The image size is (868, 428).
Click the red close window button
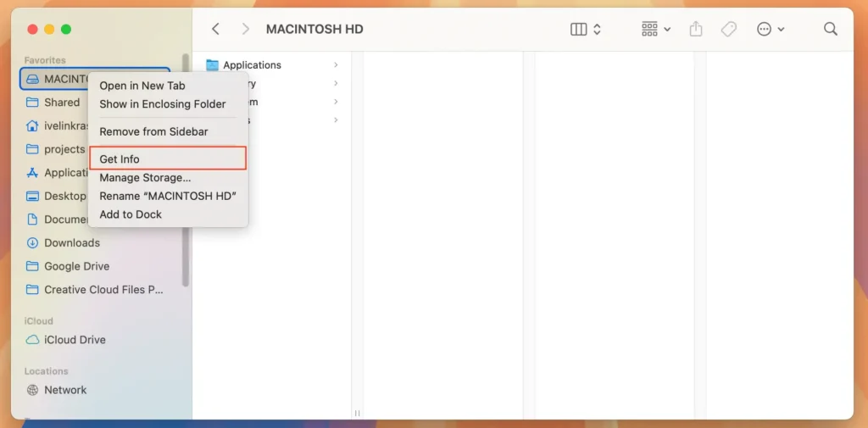point(33,30)
